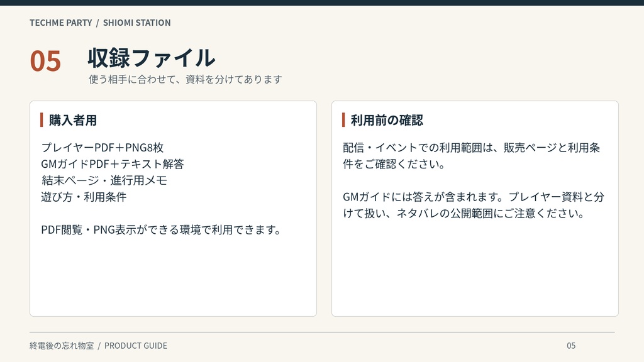Click the line プレイヤーPDF＋PNG8枚
Screen dimensions: 644x362
click(x=103, y=147)
